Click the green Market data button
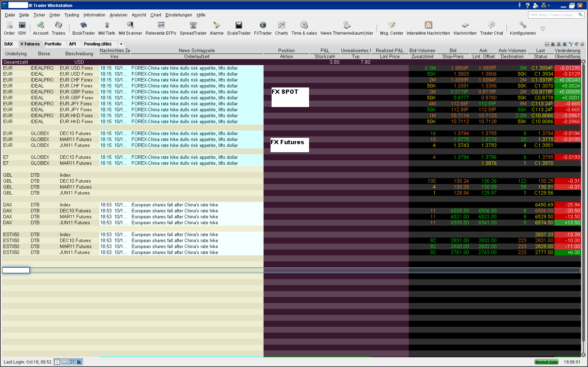Viewport: 588px width, 367px height. click(x=546, y=362)
